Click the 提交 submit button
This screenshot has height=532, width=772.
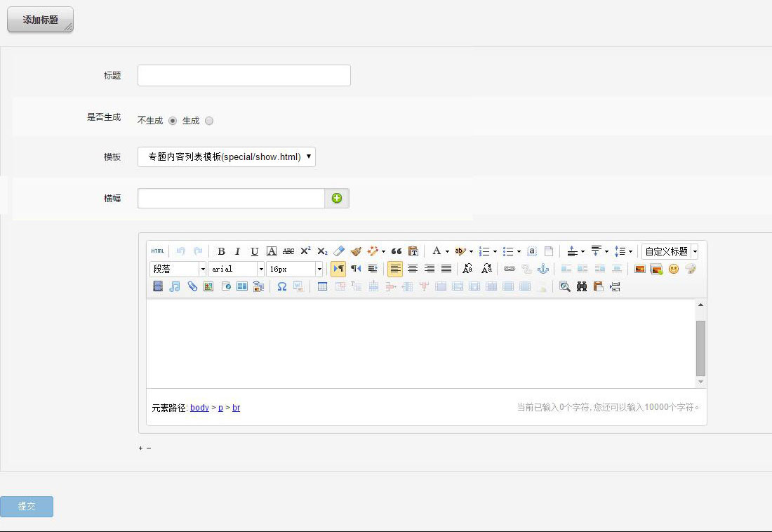tap(27, 506)
